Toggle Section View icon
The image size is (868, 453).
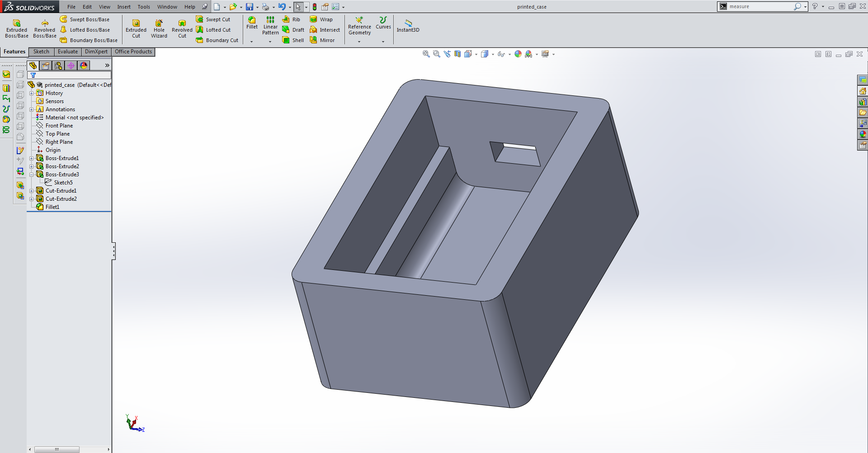(458, 54)
